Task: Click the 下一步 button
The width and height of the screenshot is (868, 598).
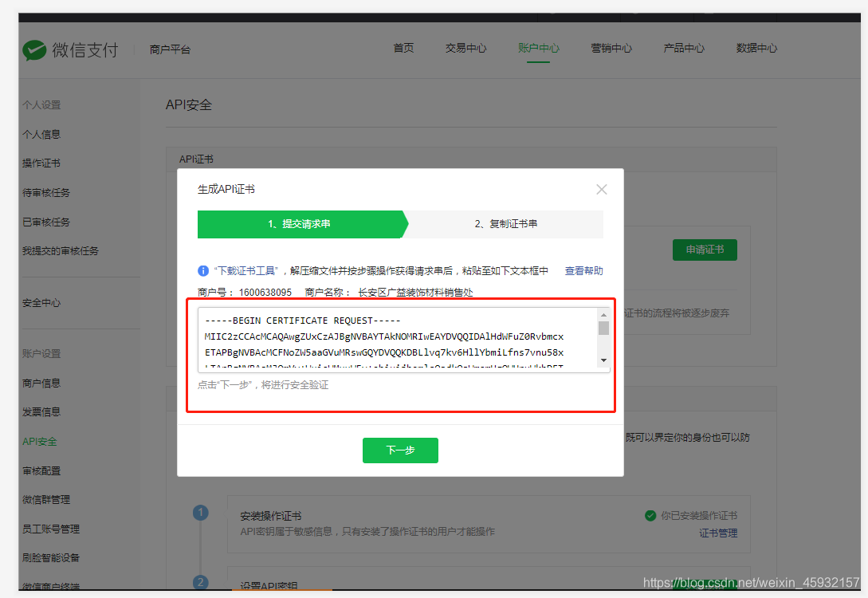Action: pyautogui.click(x=400, y=450)
